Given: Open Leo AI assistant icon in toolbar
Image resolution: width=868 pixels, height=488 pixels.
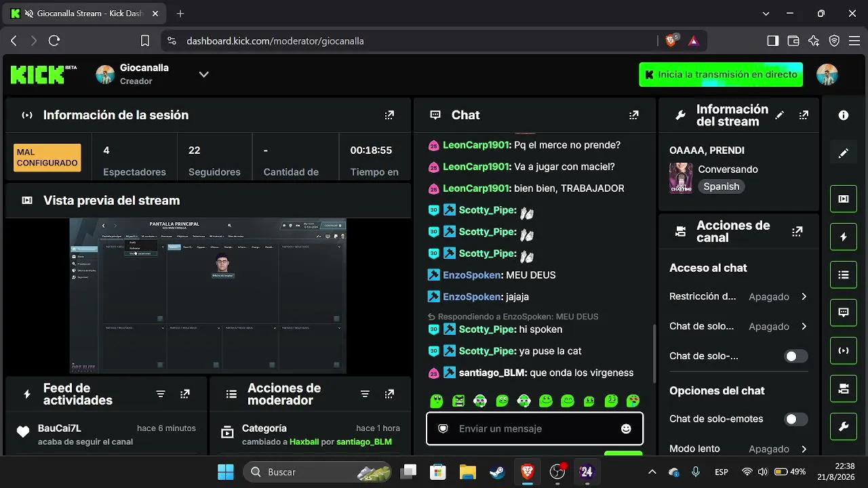Looking at the screenshot, I should 814,41.
